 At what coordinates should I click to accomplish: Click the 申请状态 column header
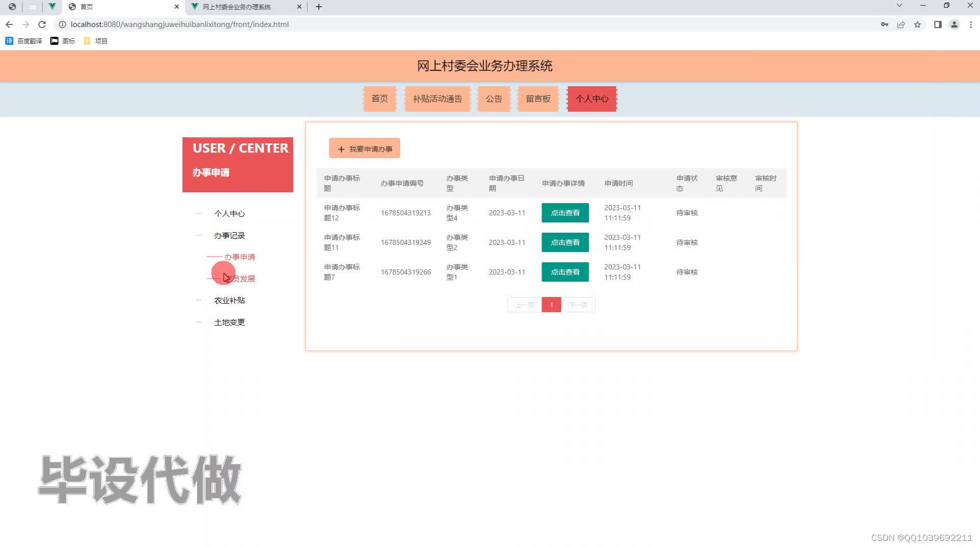click(687, 183)
